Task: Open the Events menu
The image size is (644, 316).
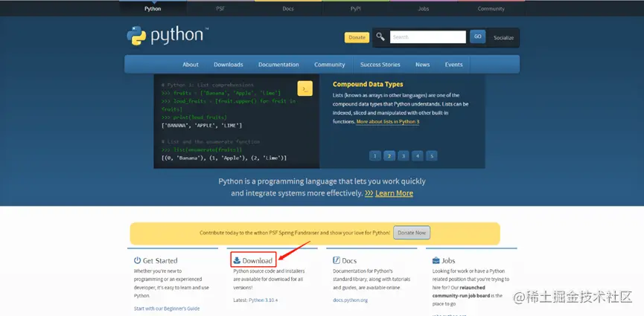Action: (x=453, y=65)
